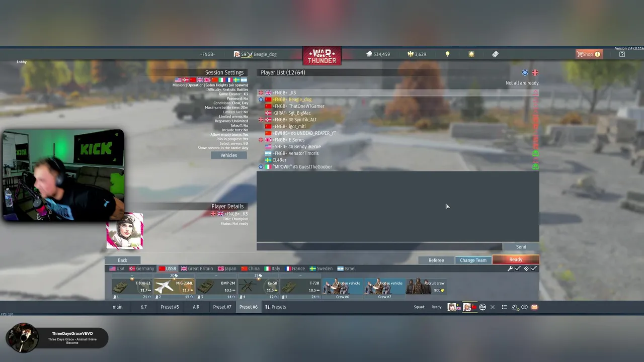Select the MiG-23ML aircraft crew slot
644x362 pixels.
[x=174, y=287]
